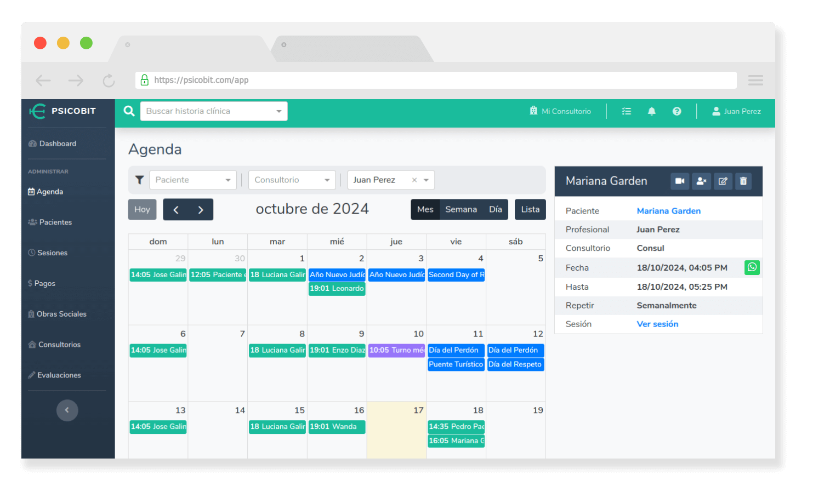813x504 pixels.
Task: Open 12:05 Paciente event on September 30
Action: tap(218, 275)
